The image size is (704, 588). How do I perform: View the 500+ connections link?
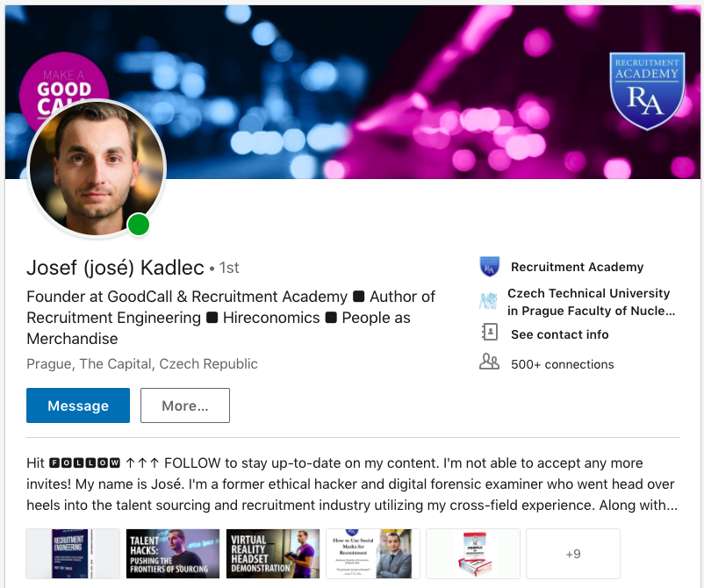tap(562, 364)
